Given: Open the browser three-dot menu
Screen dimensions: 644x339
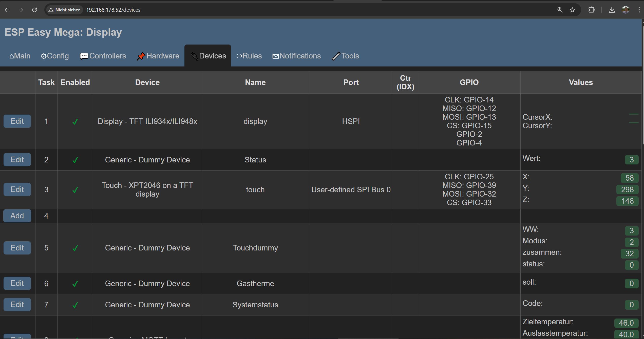Looking at the screenshot, I should tap(639, 10).
